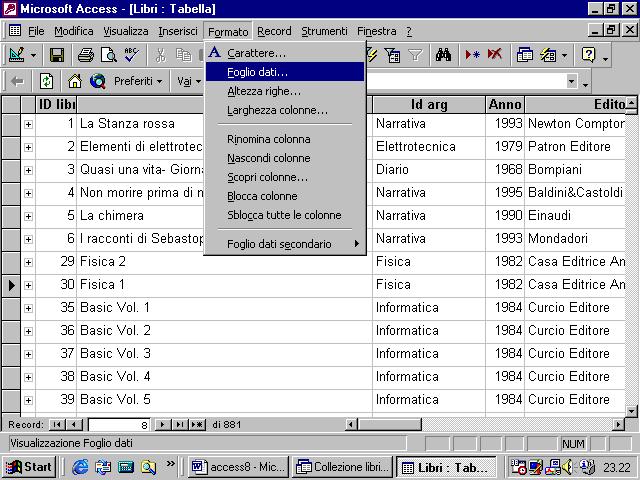Click the Delete record icon

(495, 55)
